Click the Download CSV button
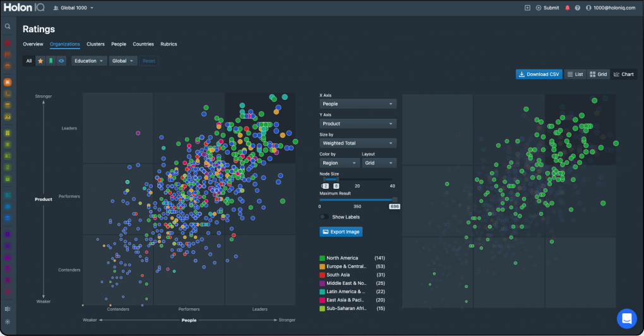The width and height of the screenshot is (644, 336). (x=539, y=74)
